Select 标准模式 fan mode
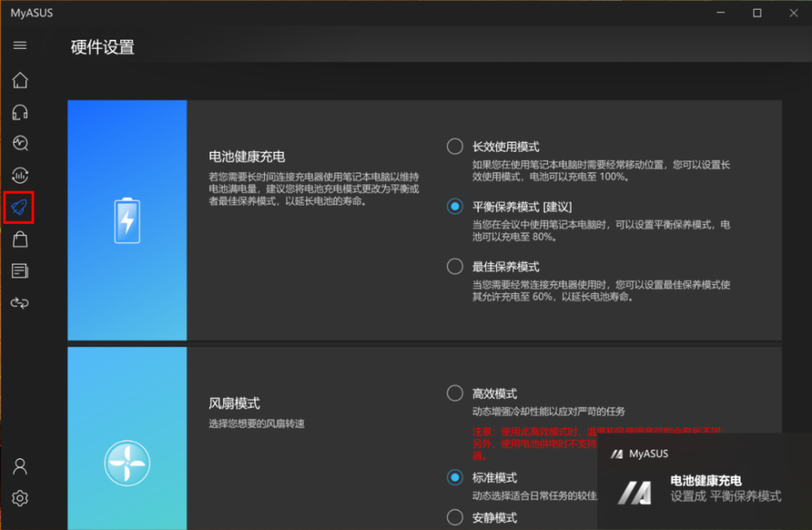Image resolution: width=812 pixels, height=530 pixels. (455, 477)
